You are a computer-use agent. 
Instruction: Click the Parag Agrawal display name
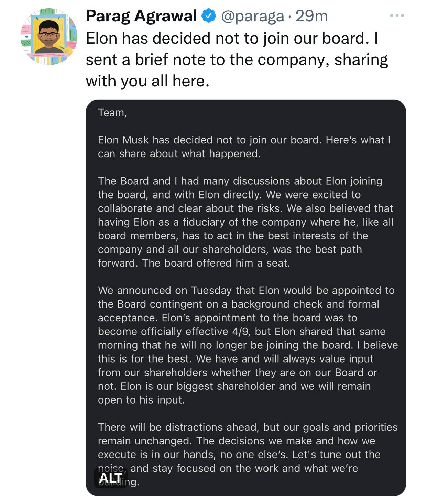141,16
